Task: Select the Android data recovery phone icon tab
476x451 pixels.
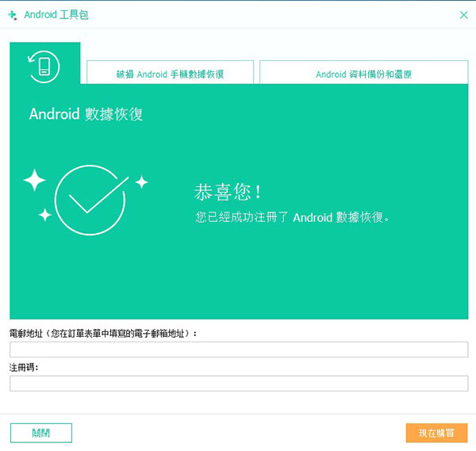Action: pyautogui.click(x=44, y=65)
